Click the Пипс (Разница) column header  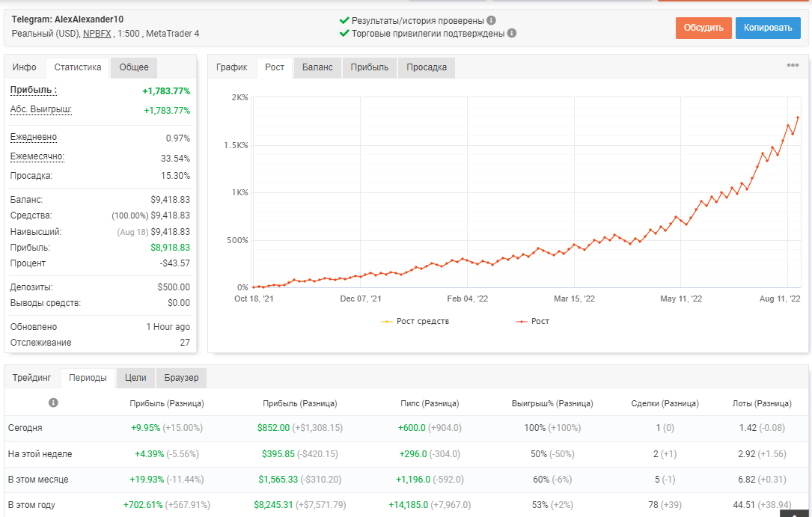point(430,404)
